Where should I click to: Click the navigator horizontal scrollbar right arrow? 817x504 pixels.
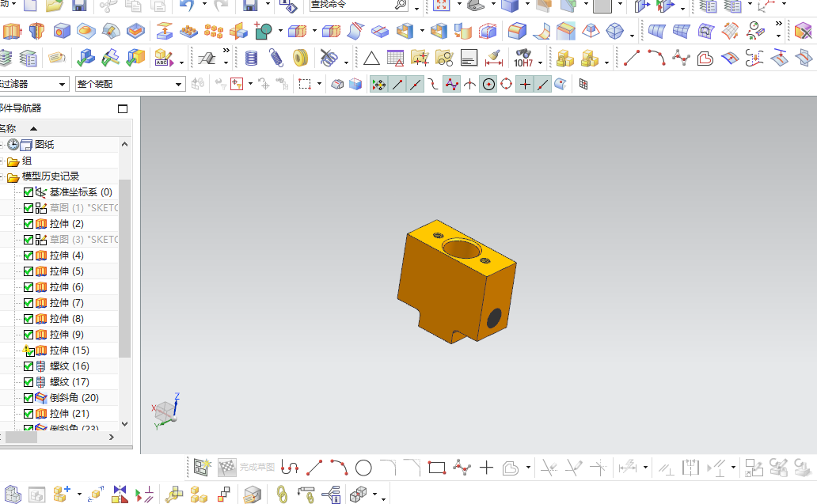(x=112, y=438)
